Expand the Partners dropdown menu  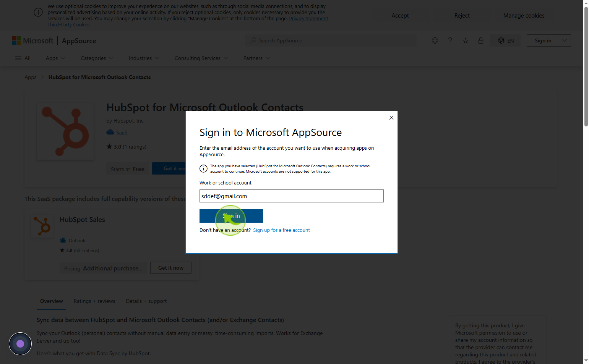[x=257, y=58]
